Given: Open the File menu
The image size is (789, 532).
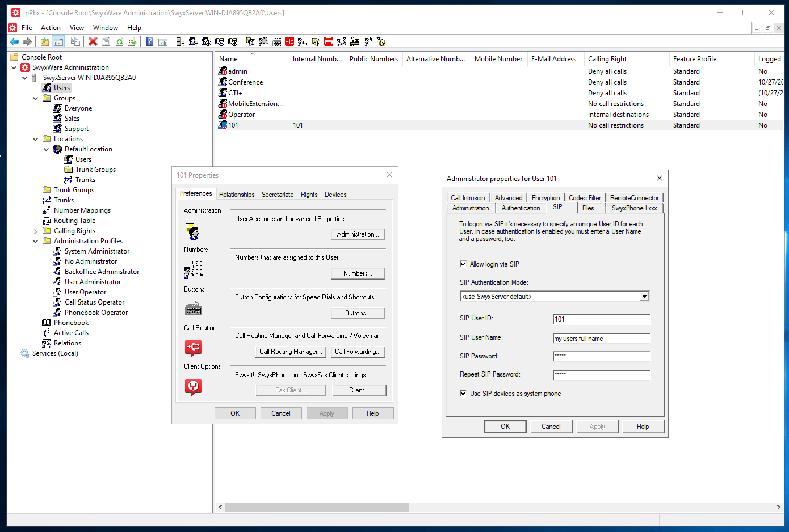Looking at the screenshot, I should pos(27,28).
